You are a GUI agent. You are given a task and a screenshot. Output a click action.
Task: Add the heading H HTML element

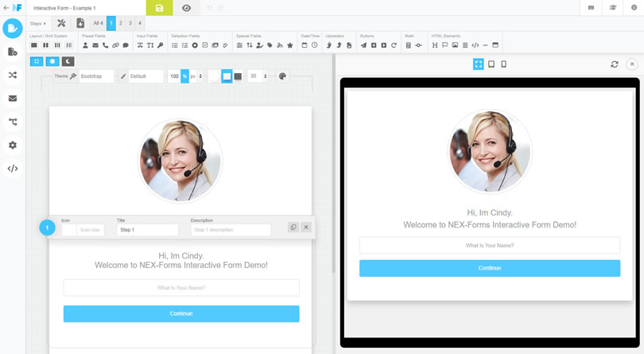tap(435, 45)
